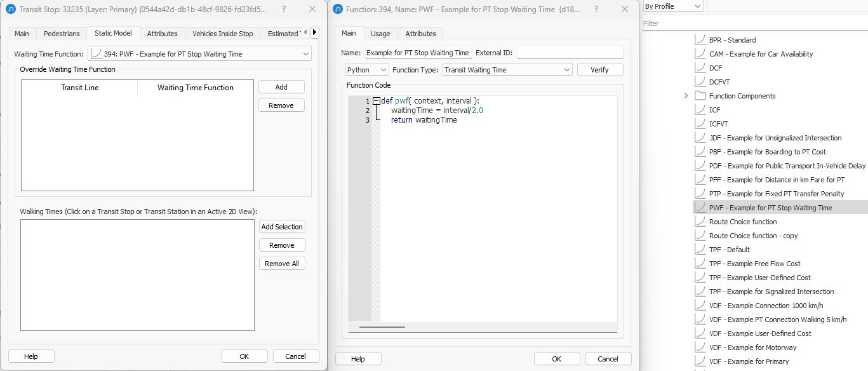Click the Add Selection button
This screenshot has width=868, height=371.
(x=282, y=227)
